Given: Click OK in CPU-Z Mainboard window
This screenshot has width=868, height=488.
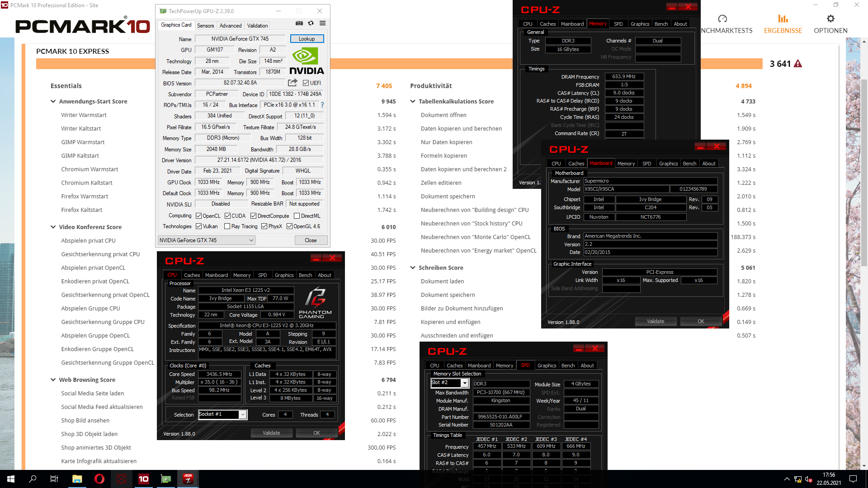Looking at the screenshot, I should tap(701, 321).
